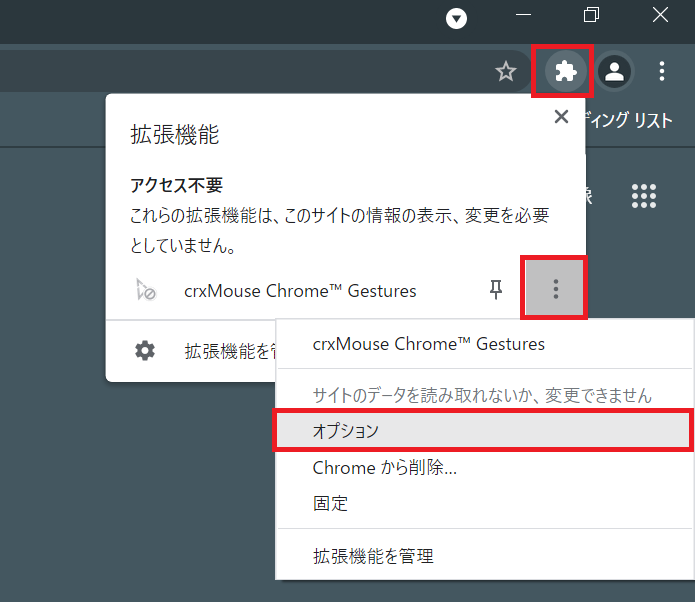Choose 拡張機能を管理 in context menu

coord(485,556)
